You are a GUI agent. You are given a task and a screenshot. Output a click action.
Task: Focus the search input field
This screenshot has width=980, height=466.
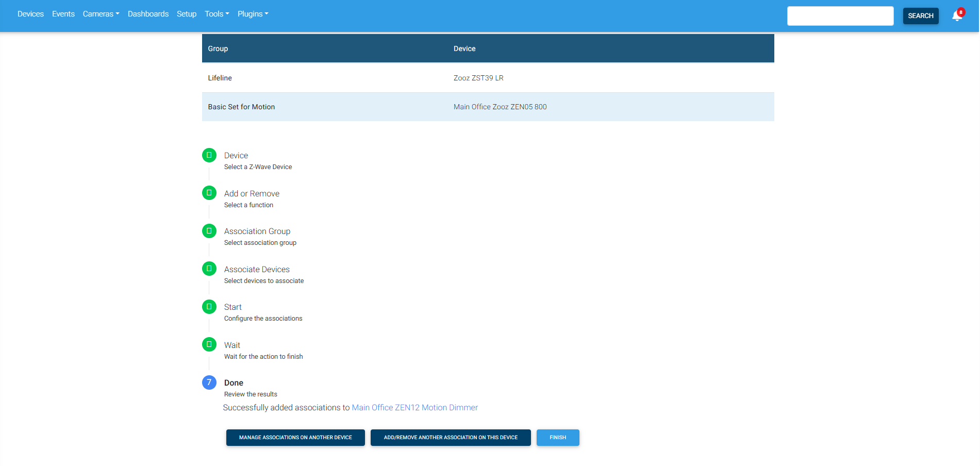coord(840,16)
